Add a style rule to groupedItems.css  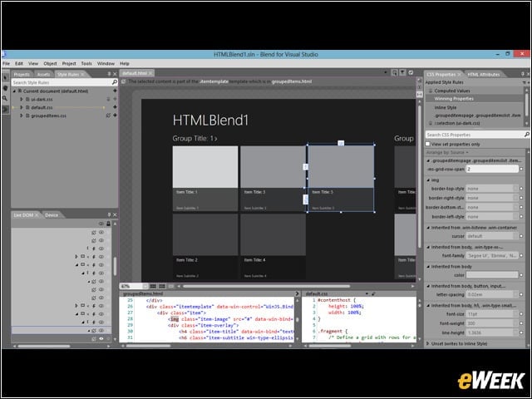tap(115, 116)
